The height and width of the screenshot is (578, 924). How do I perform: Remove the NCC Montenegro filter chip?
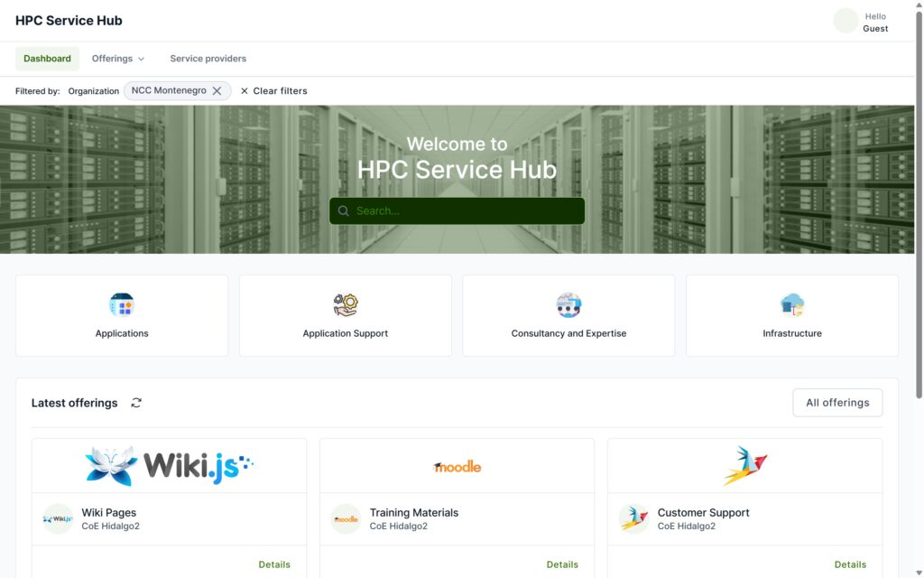pyautogui.click(x=217, y=91)
